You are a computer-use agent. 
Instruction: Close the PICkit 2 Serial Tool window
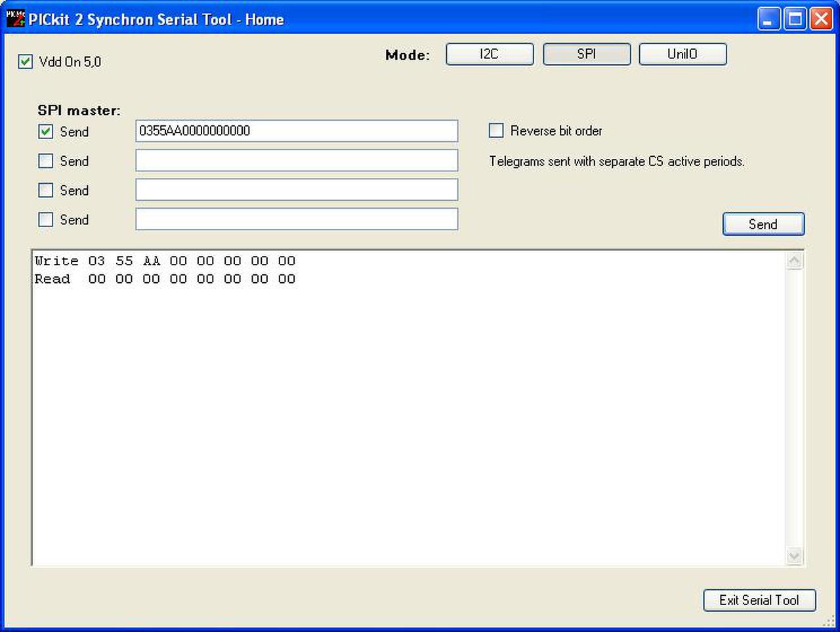click(821, 19)
